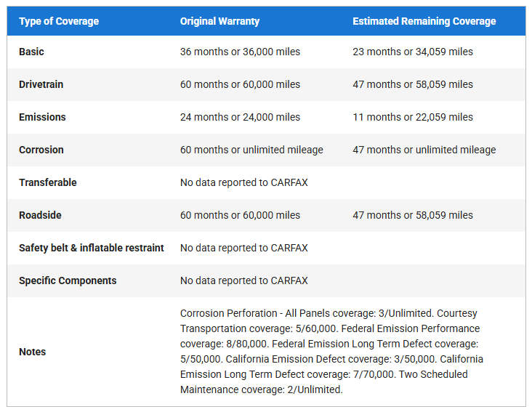
Task: Select the Drivetrain row label
Action: pyautogui.click(x=41, y=84)
